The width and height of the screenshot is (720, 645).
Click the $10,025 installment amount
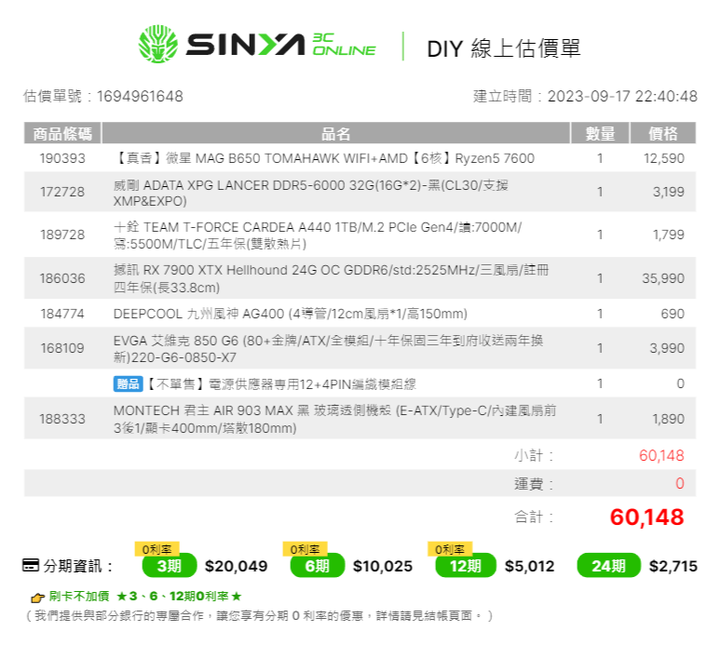point(382,566)
